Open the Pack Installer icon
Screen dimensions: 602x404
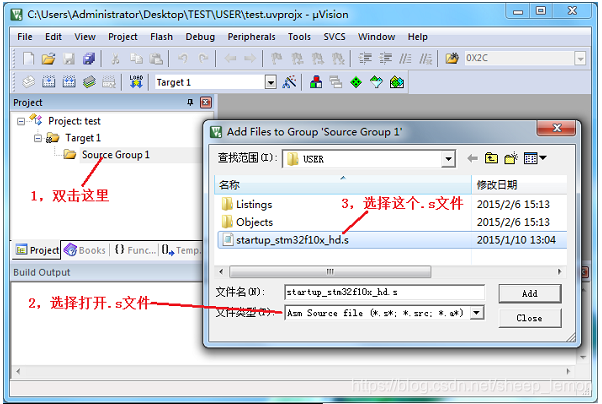coord(397,82)
